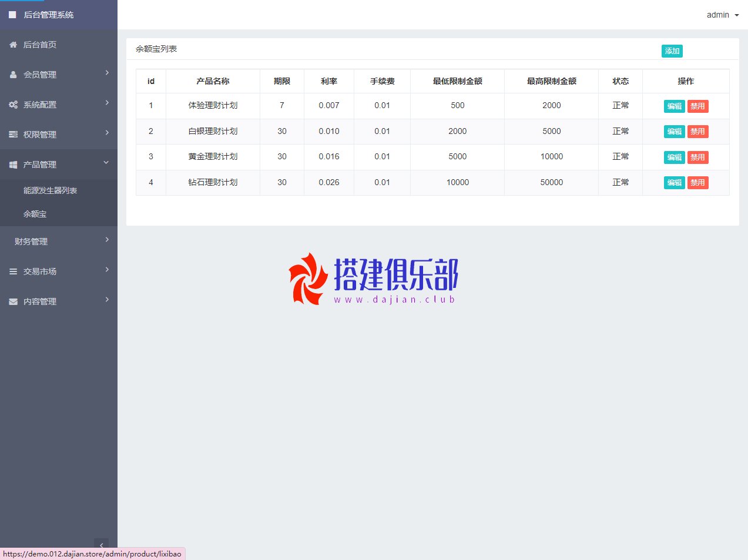
Task: Click the square logo icon beside 后台管理系统
Action: click(12, 15)
